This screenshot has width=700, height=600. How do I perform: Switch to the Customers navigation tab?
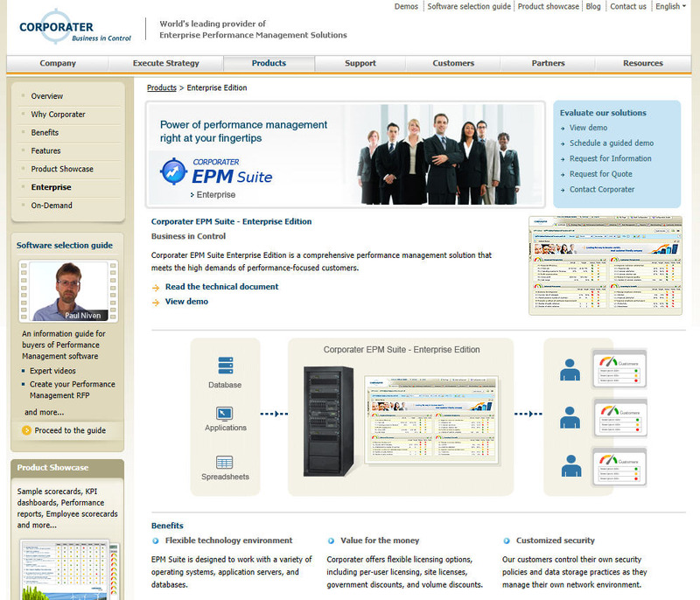(x=453, y=63)
